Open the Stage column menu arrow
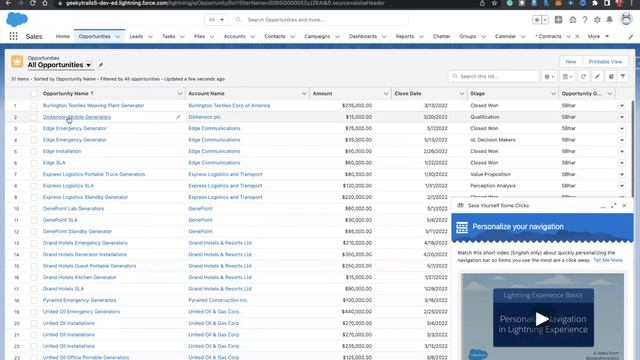The width and height of the screenshot is (640, 360). [553, 93]
